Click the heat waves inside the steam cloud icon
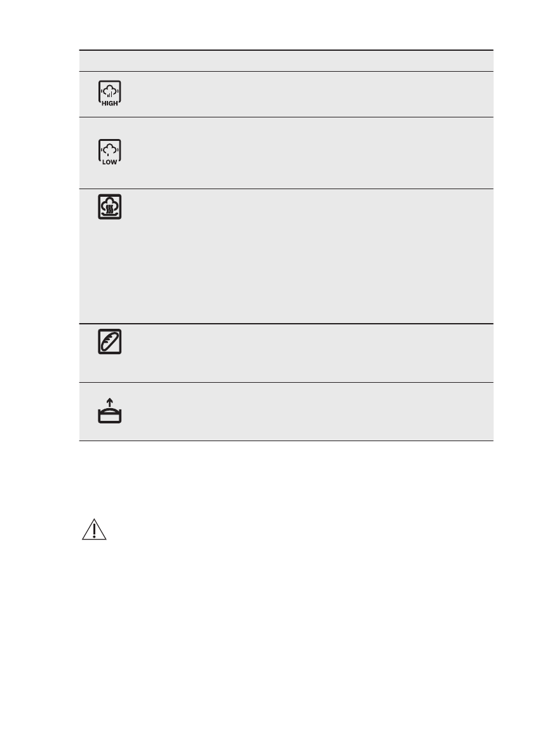 110,208
